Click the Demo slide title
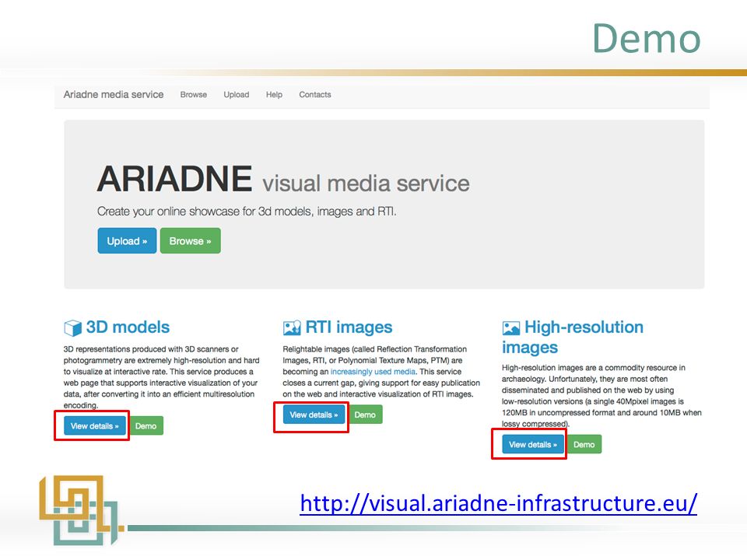The height and width of the screenshot is (560, 747). pyautogui.click(x=647, y=39)
